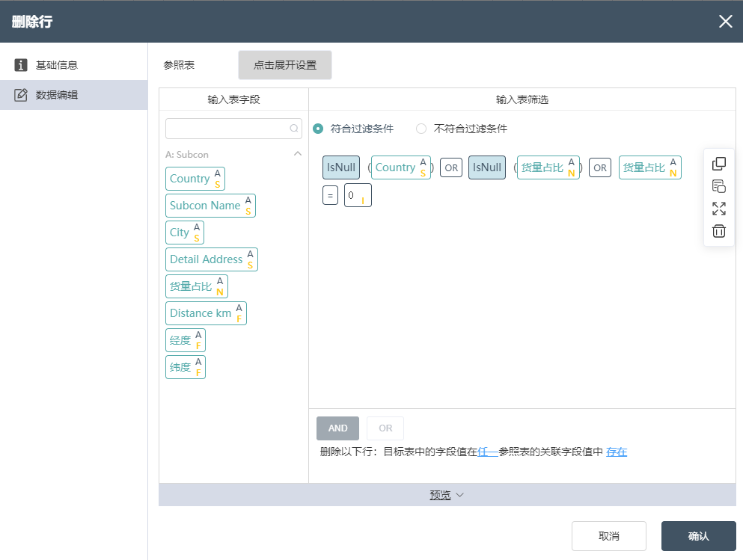This screenshot has width=743, height=560.
Task: Click 点击展开设置 button
Action: click(285, 65)
